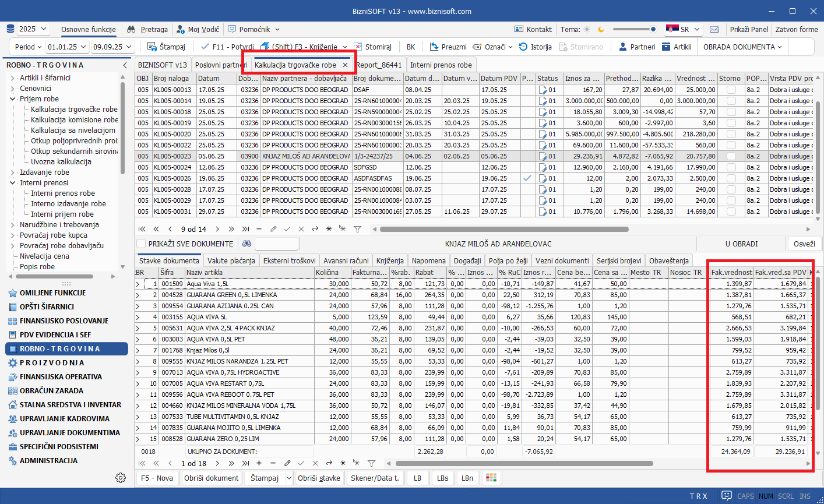Click the filter funnel icon under document grid
The image size is (824, 504).
pos(358,229)
